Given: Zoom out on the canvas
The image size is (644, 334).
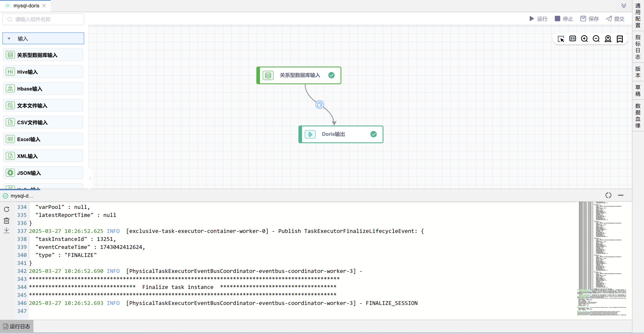Looking at the screenshot, I should [x=596, y=39].
